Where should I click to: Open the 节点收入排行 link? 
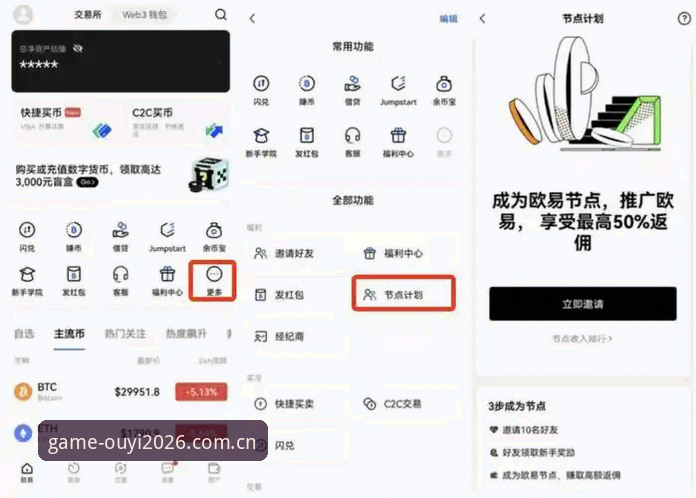(x=582, y=339)
